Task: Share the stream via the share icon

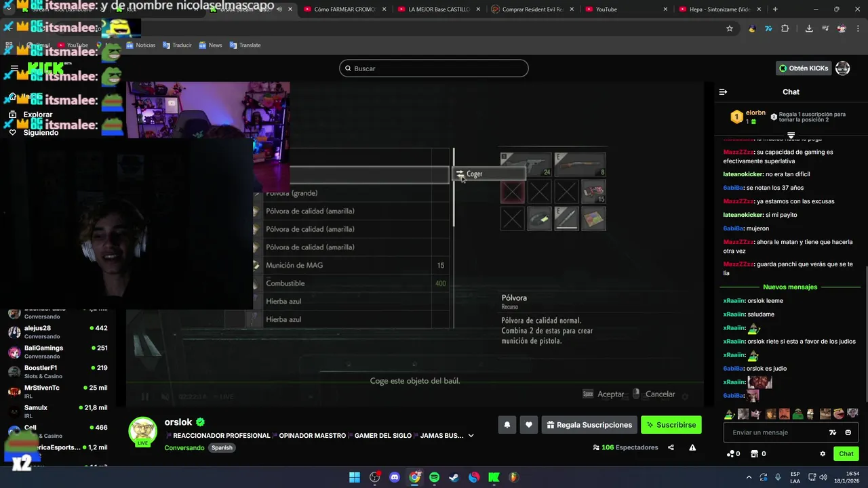Action: [671, 447]
